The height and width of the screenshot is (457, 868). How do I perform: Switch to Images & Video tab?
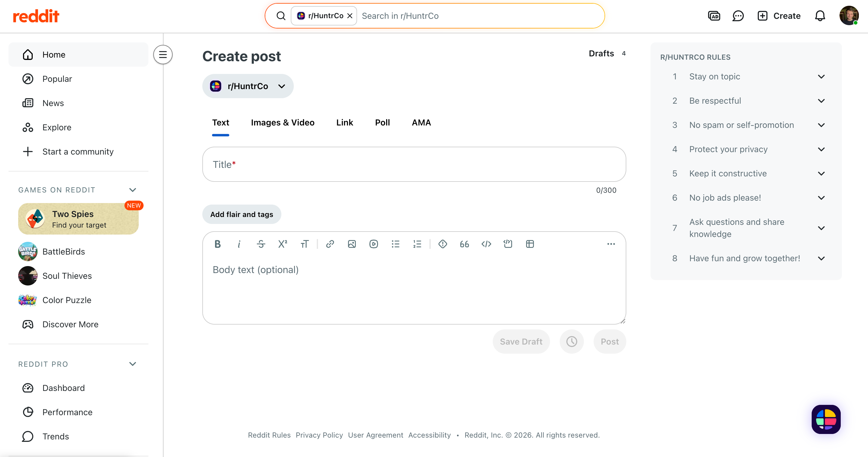(282, 122)
